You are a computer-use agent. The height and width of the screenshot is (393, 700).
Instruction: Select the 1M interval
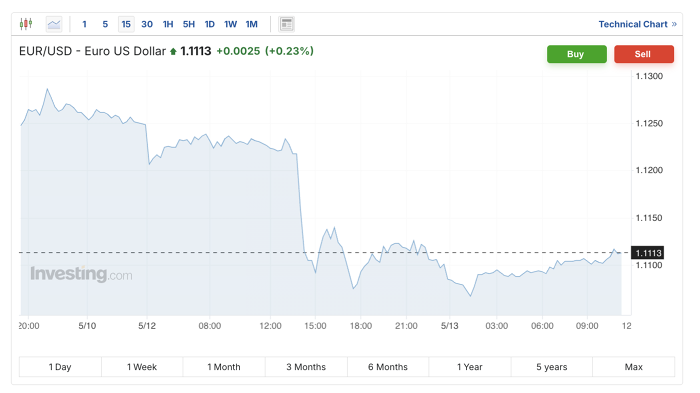coord(252,24)
